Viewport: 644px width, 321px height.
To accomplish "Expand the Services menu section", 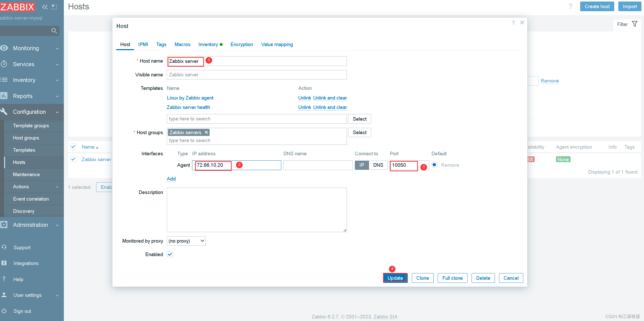I will coord(57,64).
